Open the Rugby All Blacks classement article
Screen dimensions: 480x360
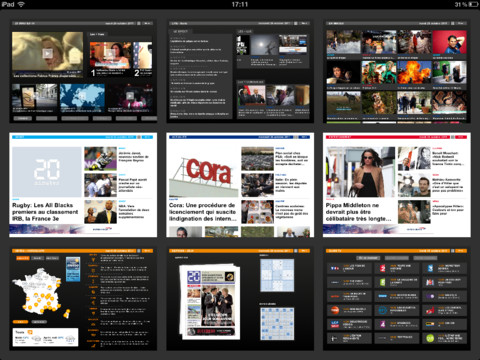click(x=45, y=212)
